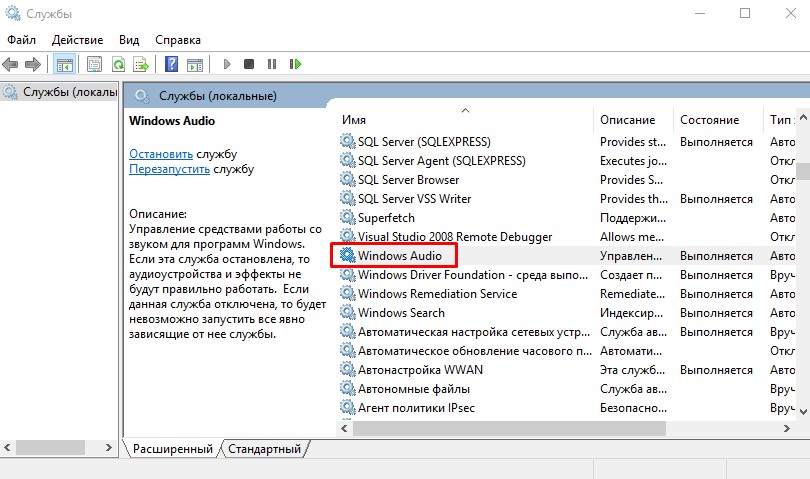Select the Visual Studio 2008 Remote Debugger service

click(455, 237)
